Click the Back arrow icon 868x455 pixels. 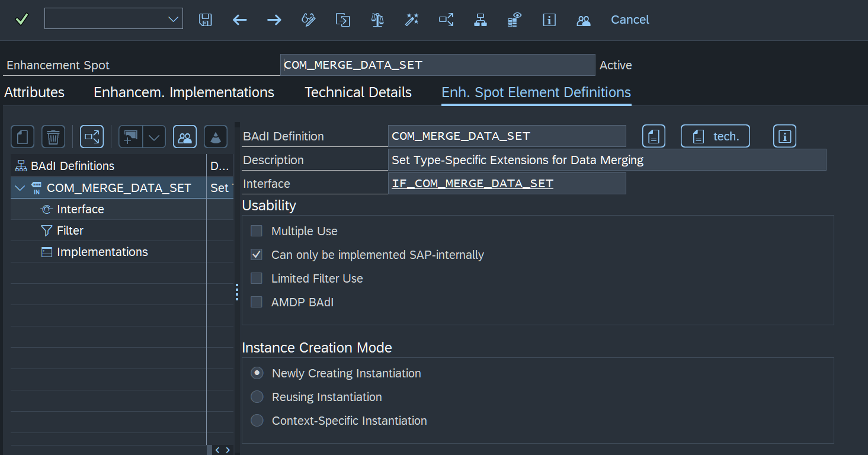coord(240,20)
